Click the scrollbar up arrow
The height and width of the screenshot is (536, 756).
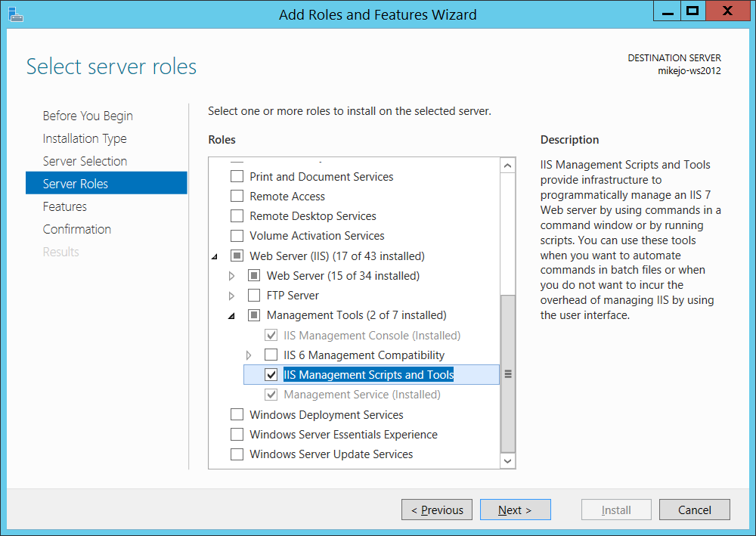[507, 164]
